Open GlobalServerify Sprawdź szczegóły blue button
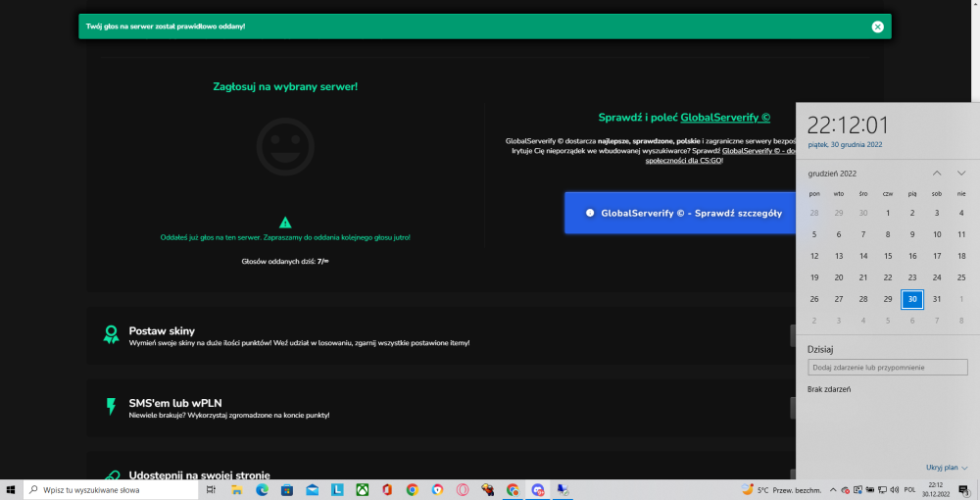Viewport: 980px width, 500px height. tap(680, 213)
